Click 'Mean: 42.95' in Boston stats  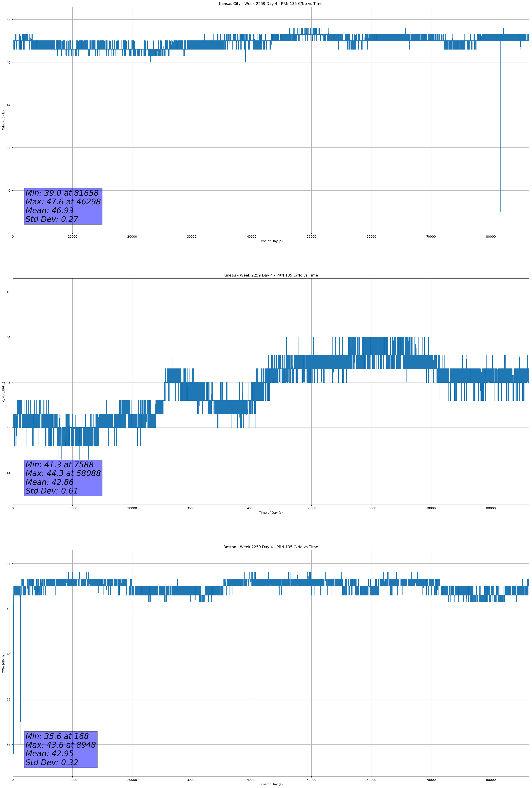(50, 754)
